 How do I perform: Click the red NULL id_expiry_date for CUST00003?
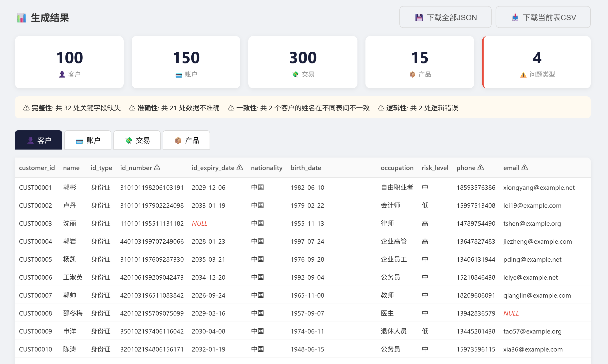(x=199, y=223)
